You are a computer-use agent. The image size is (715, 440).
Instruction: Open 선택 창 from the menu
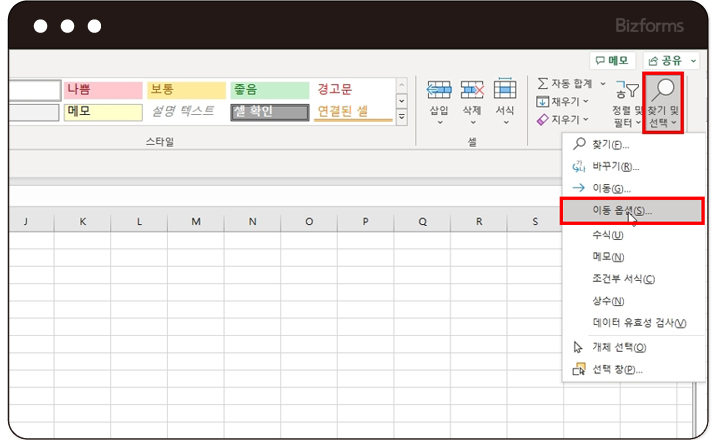616,369
